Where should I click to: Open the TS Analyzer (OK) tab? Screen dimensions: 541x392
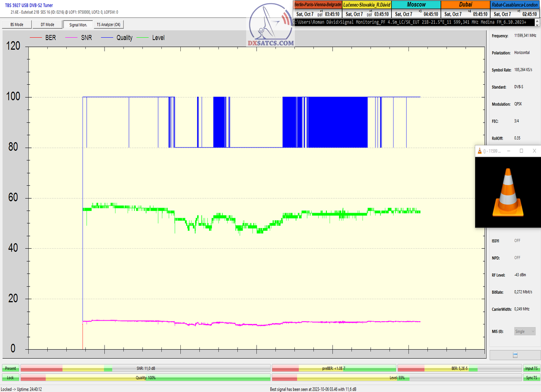pos(108,25)
